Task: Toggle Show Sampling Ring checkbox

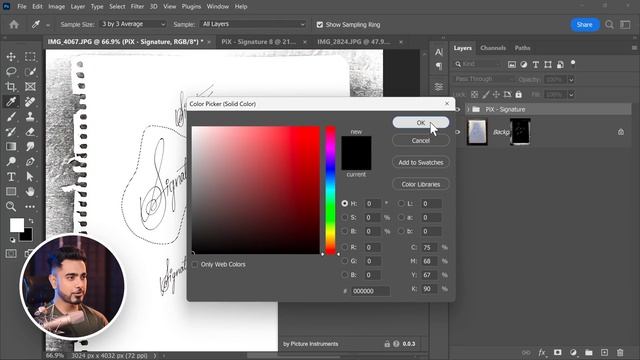Action: tap(320, 24)
